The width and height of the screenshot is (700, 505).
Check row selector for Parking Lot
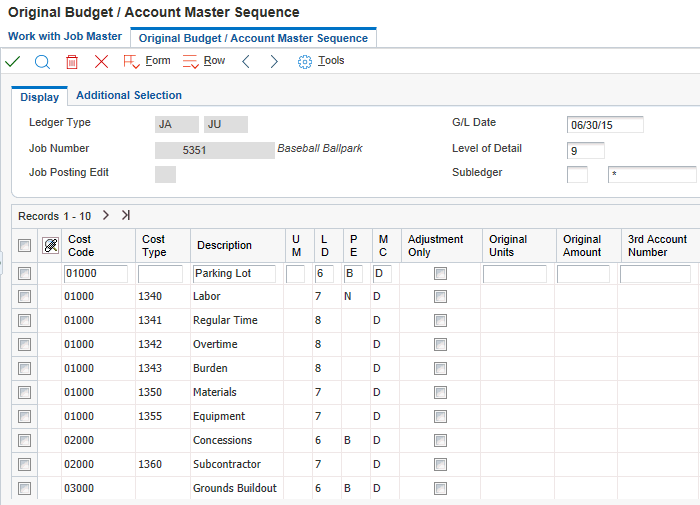click(x=25, y=273)
